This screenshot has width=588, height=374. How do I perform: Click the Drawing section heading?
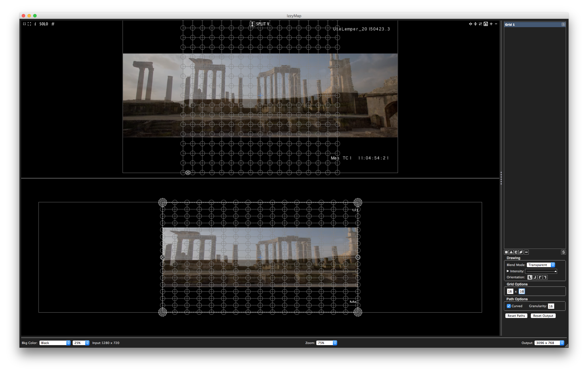click(x=513, y=258)
